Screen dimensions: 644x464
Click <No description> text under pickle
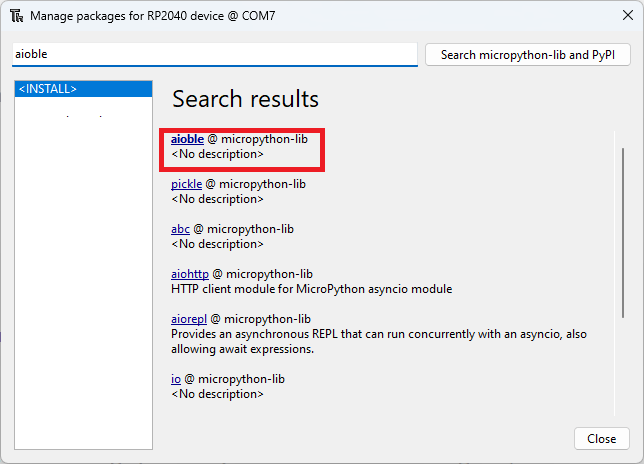tap(217, 199)
